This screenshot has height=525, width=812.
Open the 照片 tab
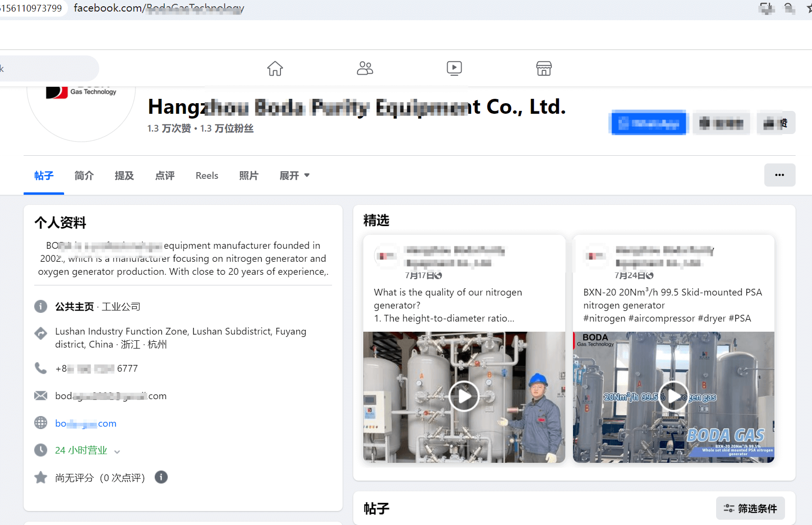click(249, 175)
